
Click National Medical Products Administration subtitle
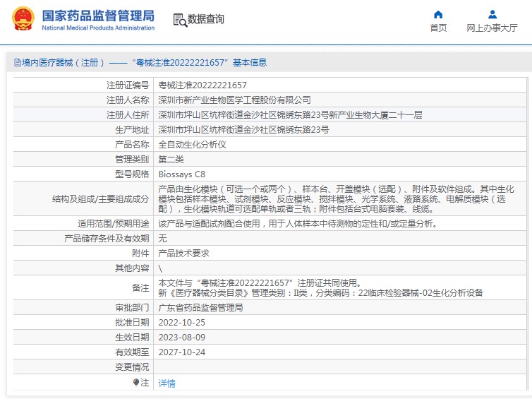tap(98, 28)
